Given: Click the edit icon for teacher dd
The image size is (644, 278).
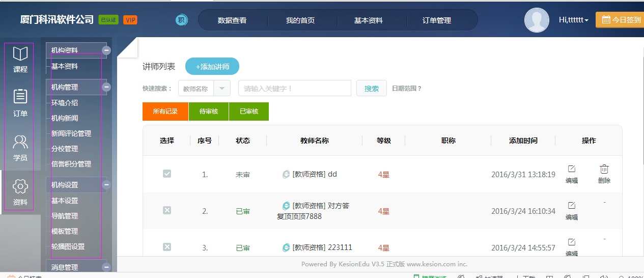Looking at the screenshot, I should coord(572,169).
